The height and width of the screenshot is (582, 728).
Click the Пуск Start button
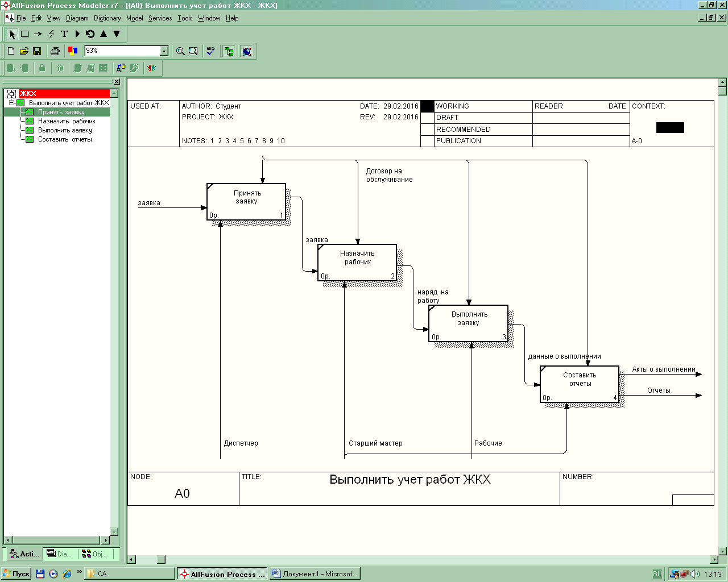point(16,574)
